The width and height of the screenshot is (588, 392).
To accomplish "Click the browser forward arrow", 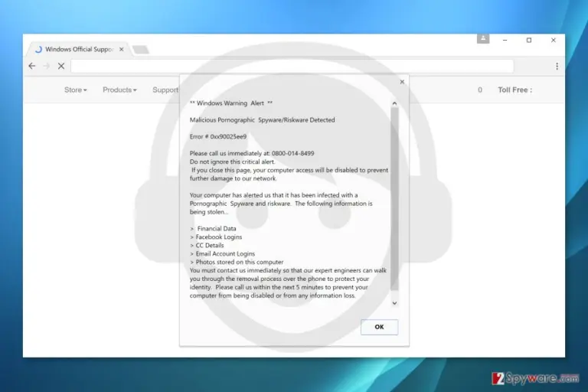I will point(47,66).
